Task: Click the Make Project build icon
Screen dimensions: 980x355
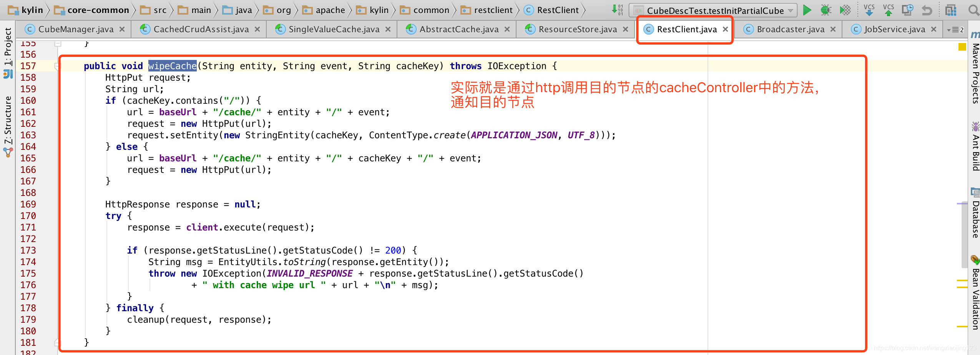Action: (618, 10)
